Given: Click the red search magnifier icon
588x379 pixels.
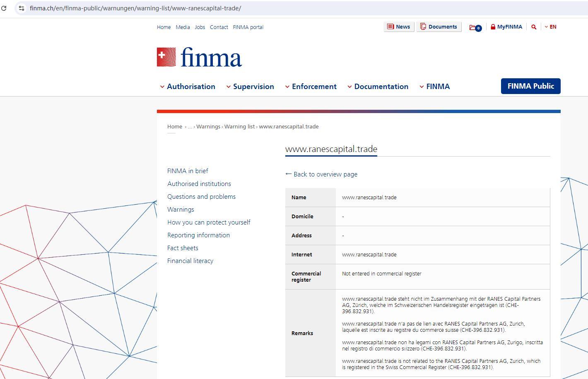Looking at the screenshot, I should 534,27.
